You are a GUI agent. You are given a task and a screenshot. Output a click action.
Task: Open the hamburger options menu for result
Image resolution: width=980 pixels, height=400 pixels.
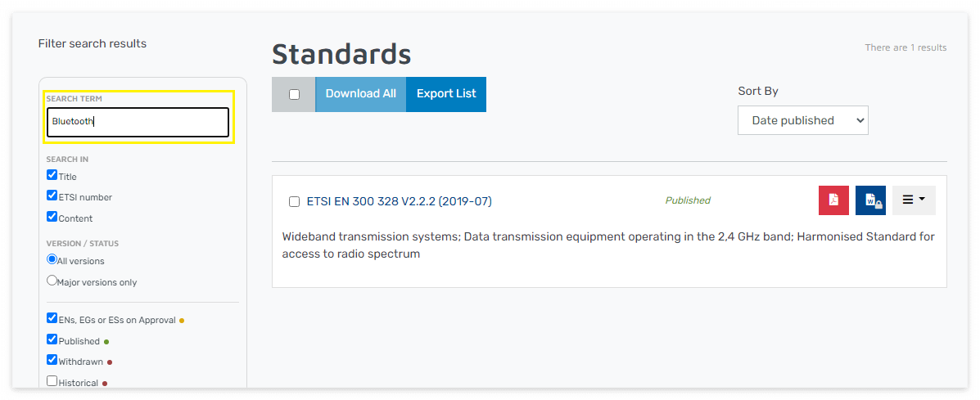point(914,200)
